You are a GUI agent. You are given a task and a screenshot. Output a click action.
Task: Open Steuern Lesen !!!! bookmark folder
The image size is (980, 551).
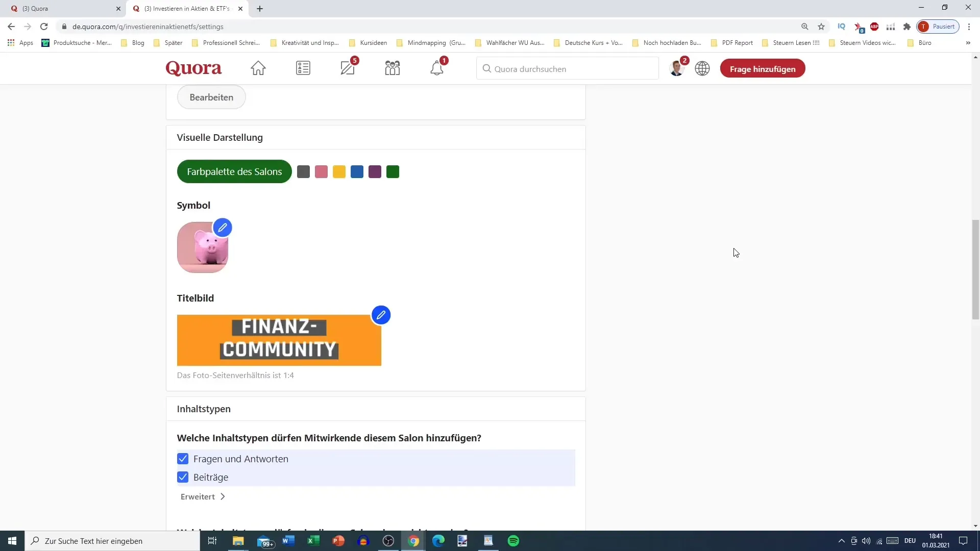pyautogui.click(x=790, y=43)
